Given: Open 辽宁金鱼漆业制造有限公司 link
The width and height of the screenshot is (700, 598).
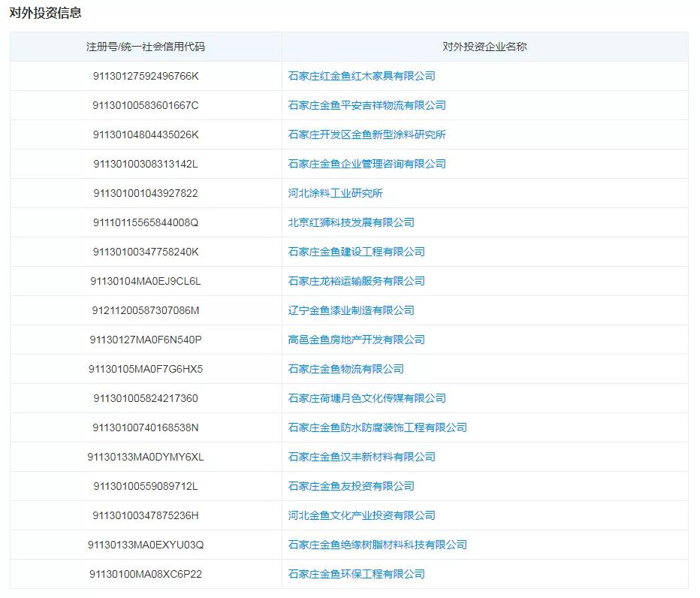Looking at the screenshot, I should tap(350, 310).
